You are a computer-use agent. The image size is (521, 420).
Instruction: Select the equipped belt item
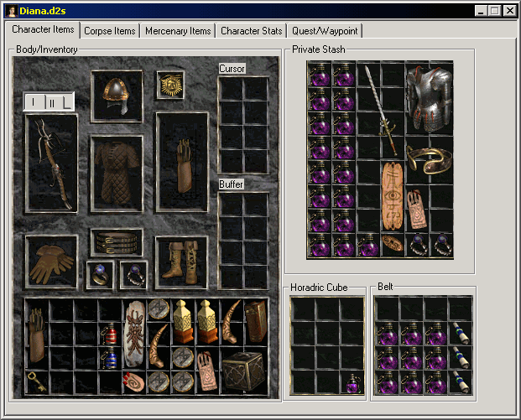tap(117, 243)
